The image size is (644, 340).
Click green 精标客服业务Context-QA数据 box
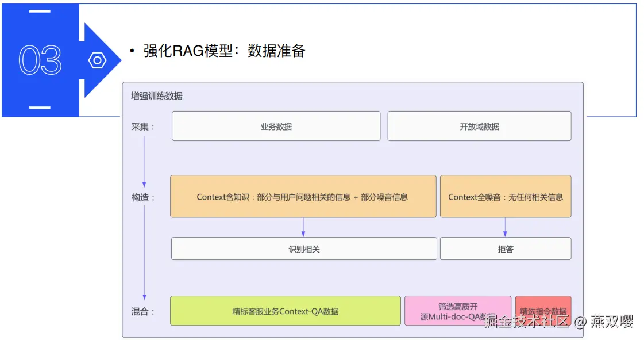click(x=286, y=311)
